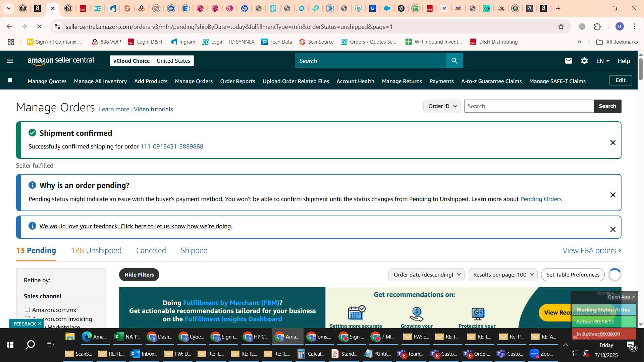
Task: Open the Video tutorials link
Action: 153,109
